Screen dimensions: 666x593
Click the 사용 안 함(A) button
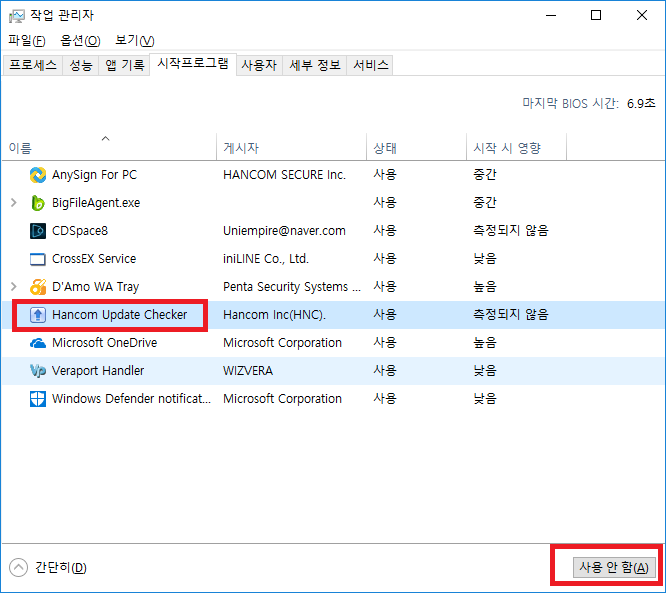coord(614,568)
